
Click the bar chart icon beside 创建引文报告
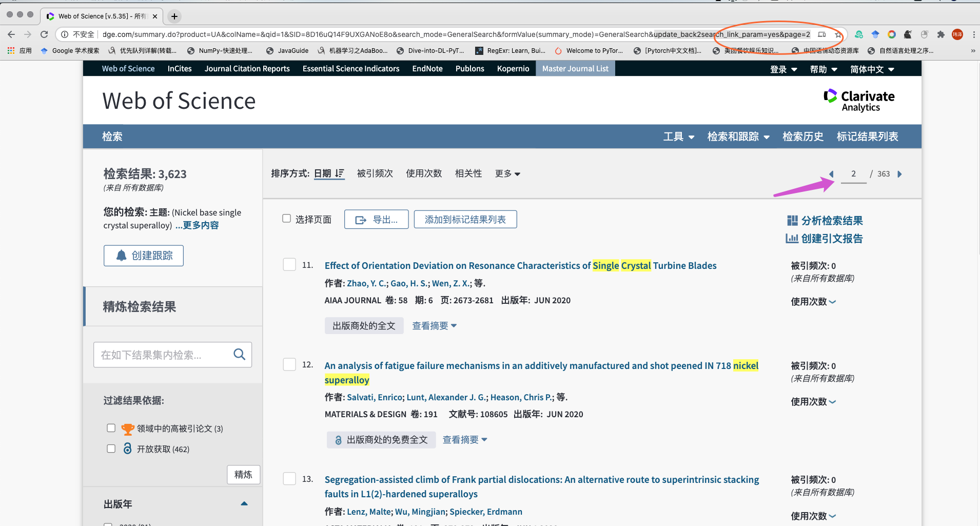(x=792, y=239)
